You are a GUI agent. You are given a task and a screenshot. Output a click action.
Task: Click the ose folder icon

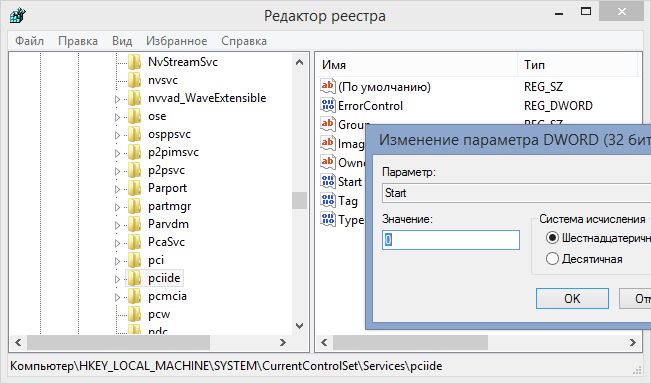tap(134, 116)
